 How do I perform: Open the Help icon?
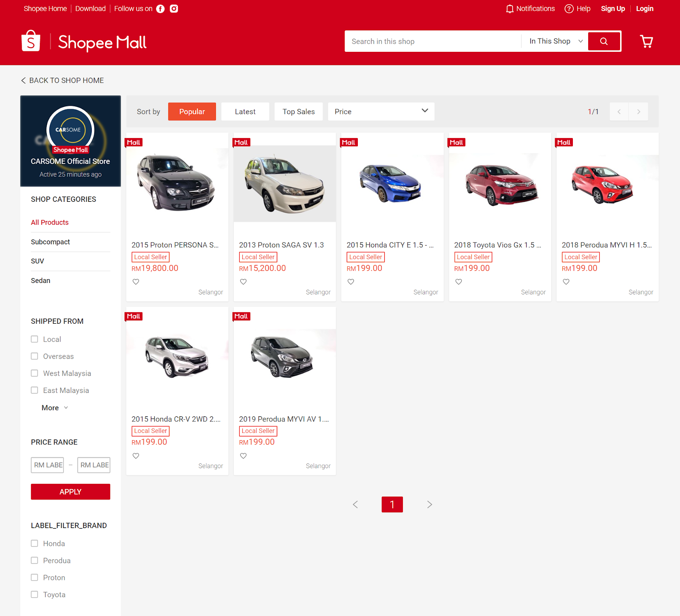click(x=569, y=8)
